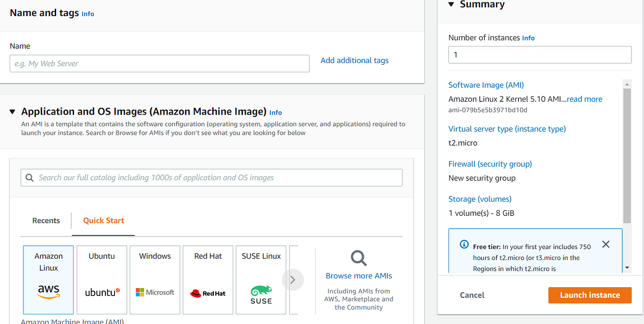
Task: Select the Ubuntu AMI card
Action: [x=102, y=280]
